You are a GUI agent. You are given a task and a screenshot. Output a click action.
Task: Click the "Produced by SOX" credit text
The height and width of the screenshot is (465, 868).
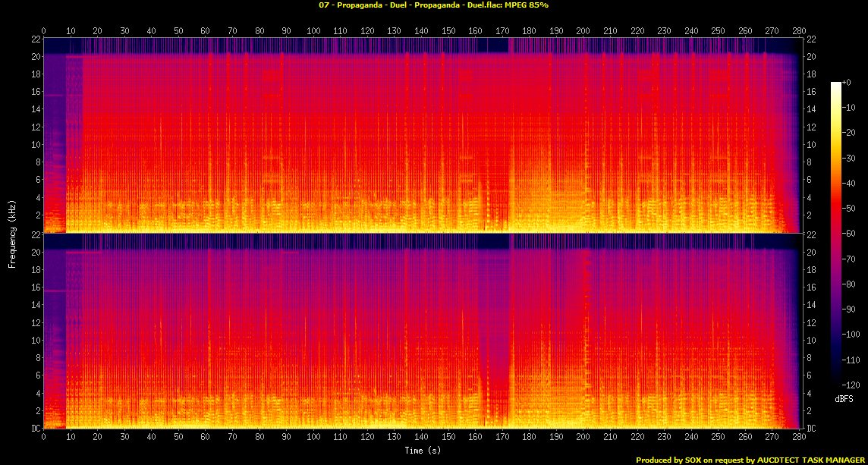[x=750, y=460]
